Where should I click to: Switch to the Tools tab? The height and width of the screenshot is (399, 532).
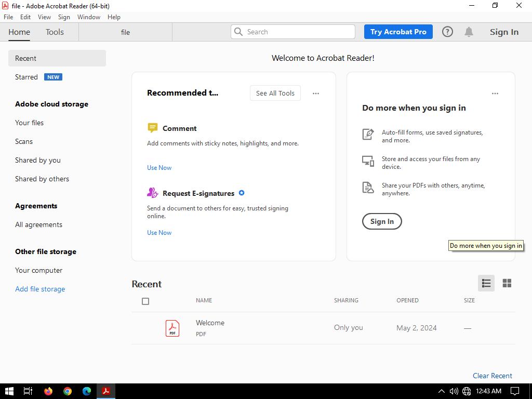pos(55,32)
